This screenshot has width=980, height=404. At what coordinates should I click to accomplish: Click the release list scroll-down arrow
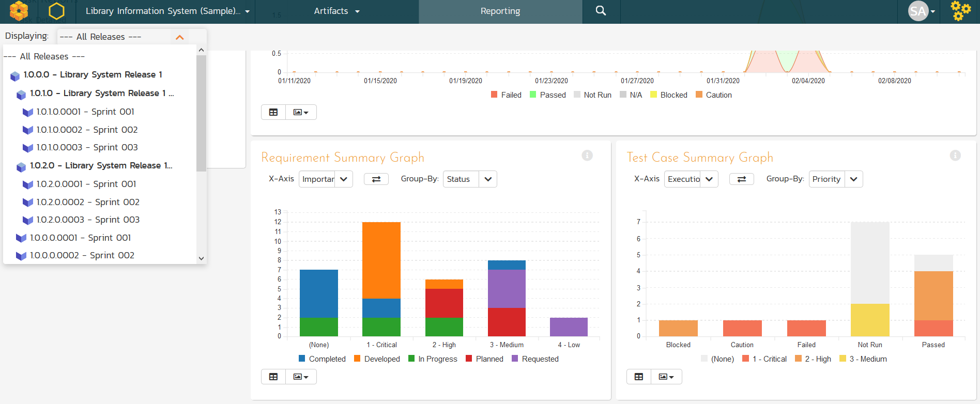(x=202, y=258)
